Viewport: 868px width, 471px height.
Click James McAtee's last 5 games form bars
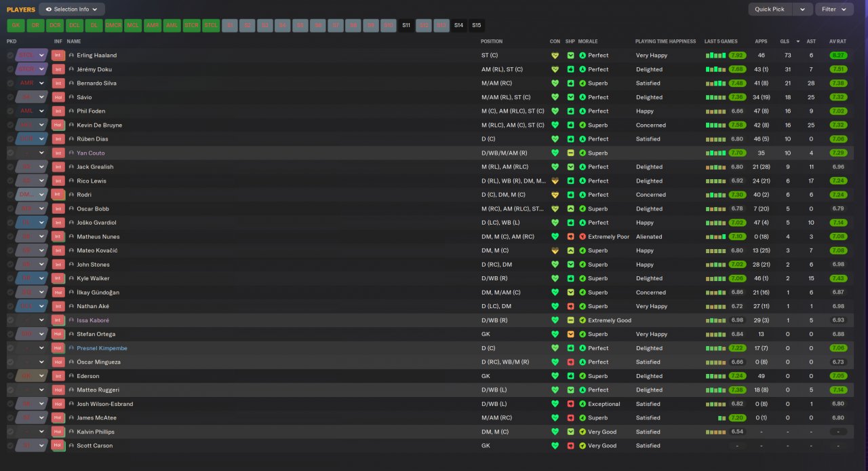coord(721,418)
